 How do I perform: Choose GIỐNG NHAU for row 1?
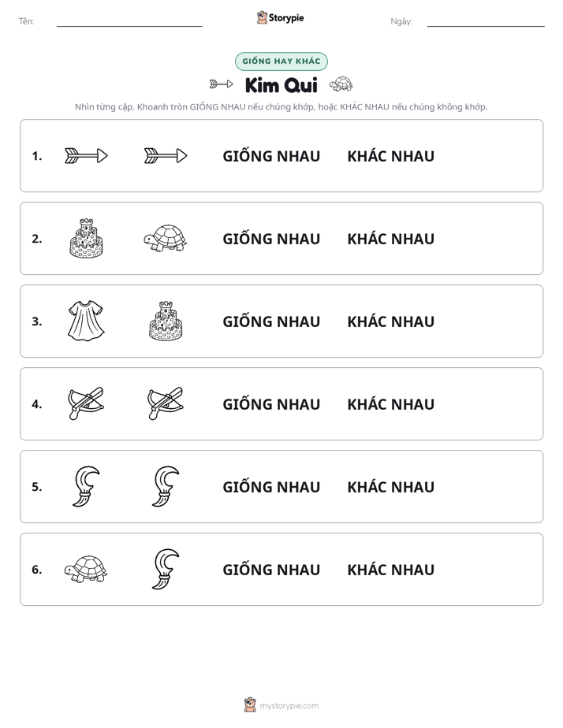[x=271, y=156]
